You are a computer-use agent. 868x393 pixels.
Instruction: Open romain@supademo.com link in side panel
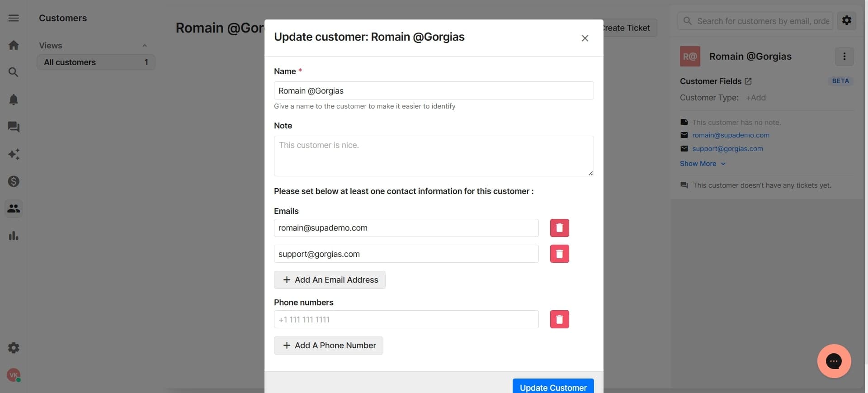tap(731, 135)
